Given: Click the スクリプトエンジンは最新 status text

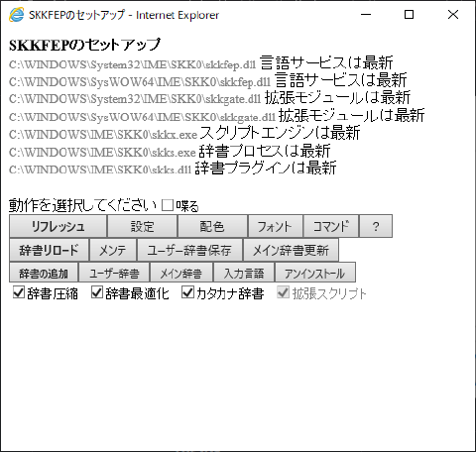Looking at the screenshot, I should (280, 133).
